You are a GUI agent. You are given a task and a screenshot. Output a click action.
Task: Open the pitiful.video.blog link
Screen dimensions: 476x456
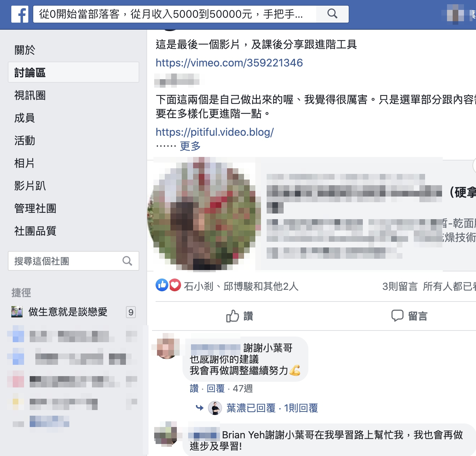pos(215,132)
